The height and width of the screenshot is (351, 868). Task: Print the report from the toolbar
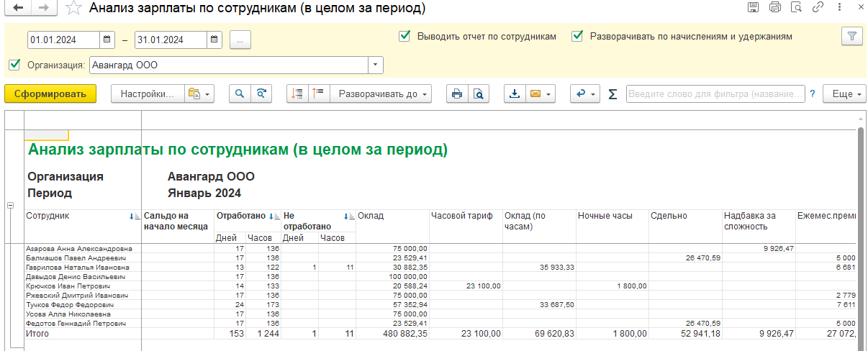[456, 94]
